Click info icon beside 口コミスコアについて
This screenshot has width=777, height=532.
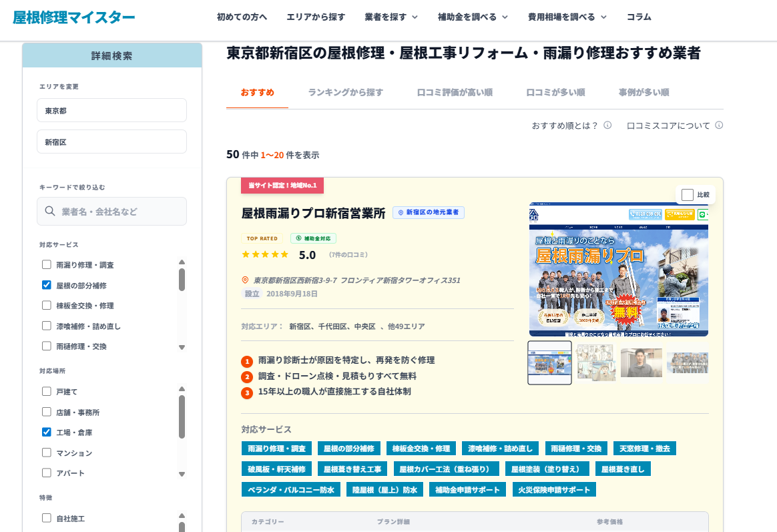[718, 125]
